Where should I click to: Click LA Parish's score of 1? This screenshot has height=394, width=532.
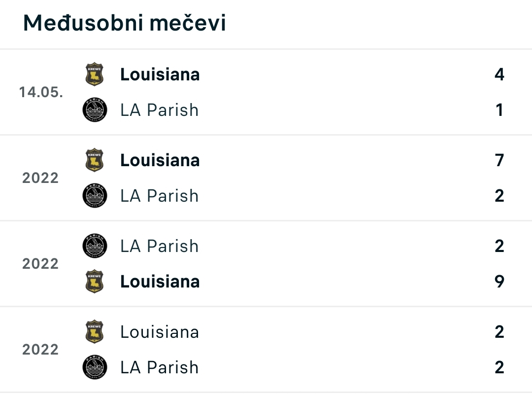499,110
